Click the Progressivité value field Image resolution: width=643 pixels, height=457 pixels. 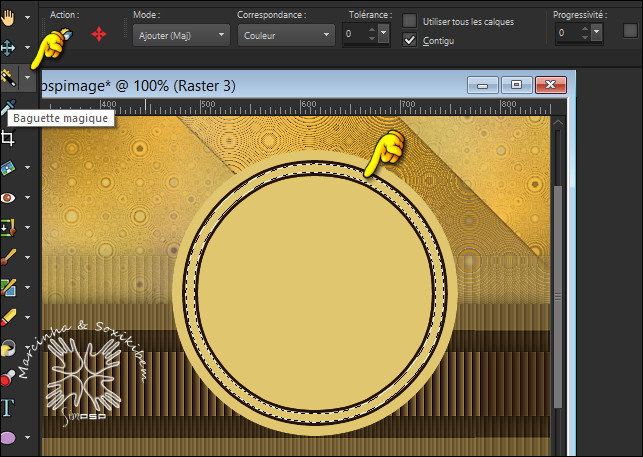tap(565, 33)
